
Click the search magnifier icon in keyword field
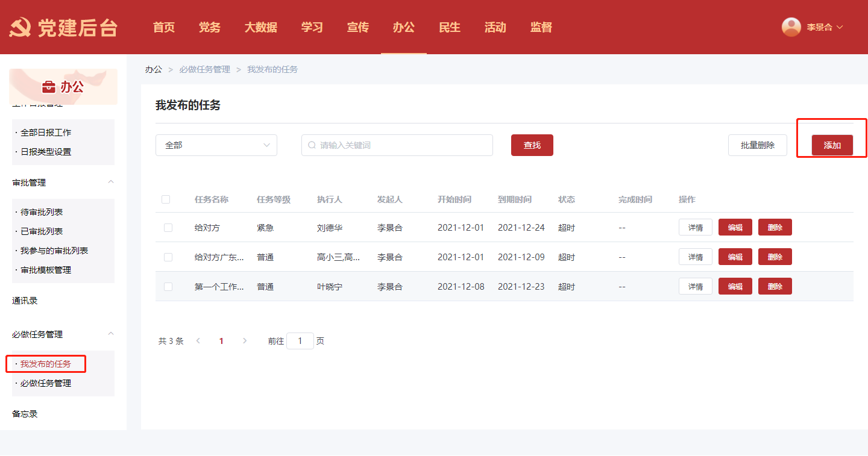pos(312,145)
